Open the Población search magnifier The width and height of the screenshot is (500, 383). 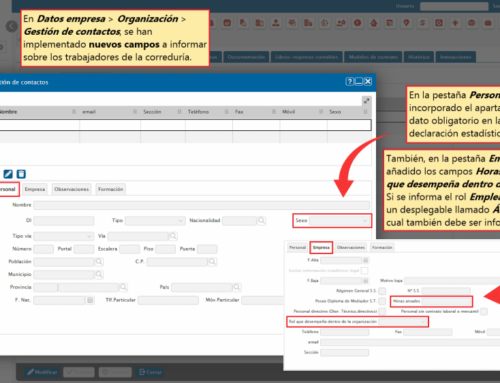click(99, 262)
